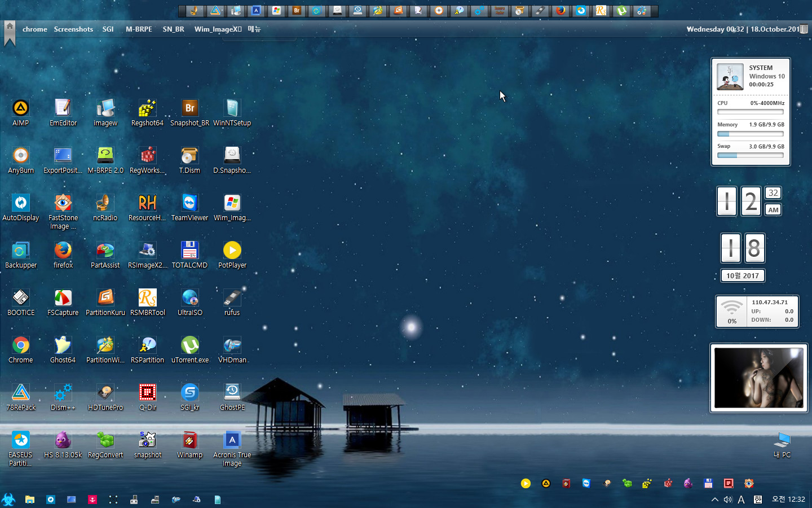Open the Dism++ desktop shortcut
Image resolution: width=812 pixels, height=508 pixels.
click(63, 397)
